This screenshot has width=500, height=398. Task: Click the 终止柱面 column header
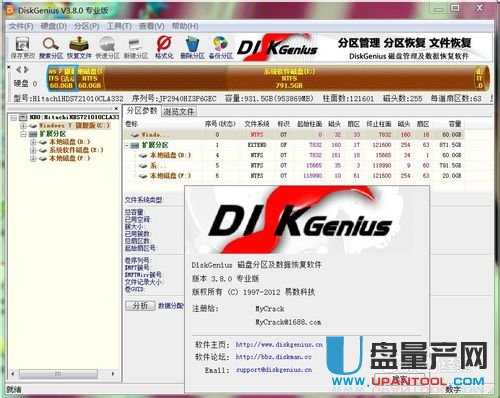[x=379, y=124]
